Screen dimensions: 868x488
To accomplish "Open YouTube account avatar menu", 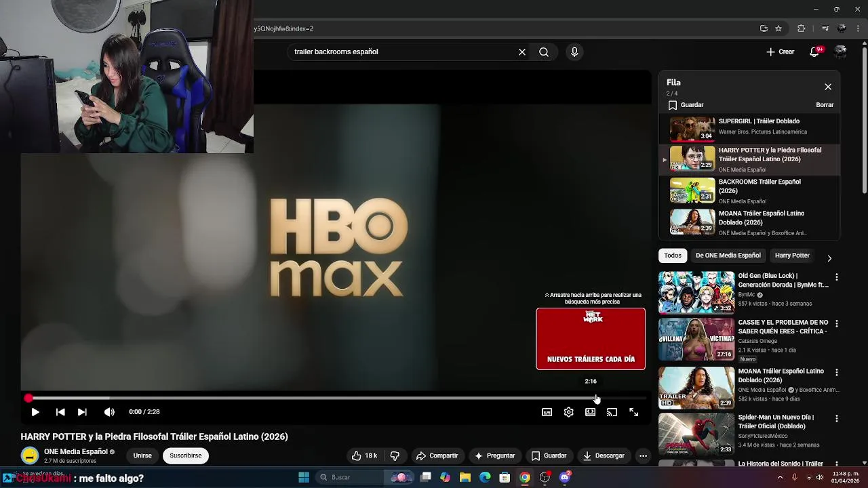I will coord(841,52).
